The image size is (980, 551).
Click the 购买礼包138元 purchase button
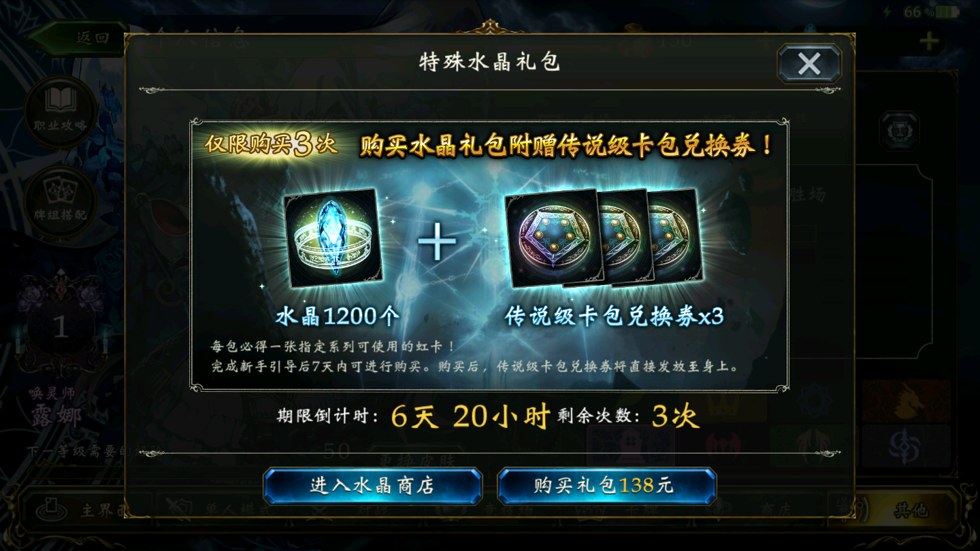[606, 486]
